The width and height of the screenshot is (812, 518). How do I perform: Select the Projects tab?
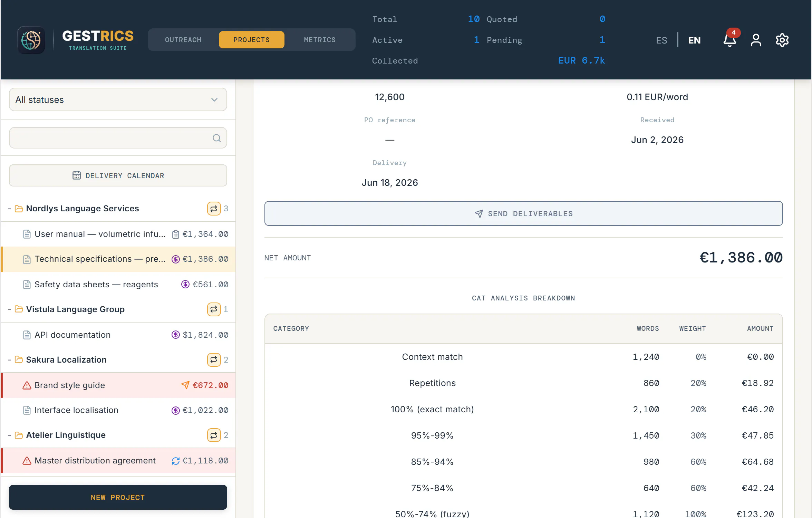click(x=252, y=40)
